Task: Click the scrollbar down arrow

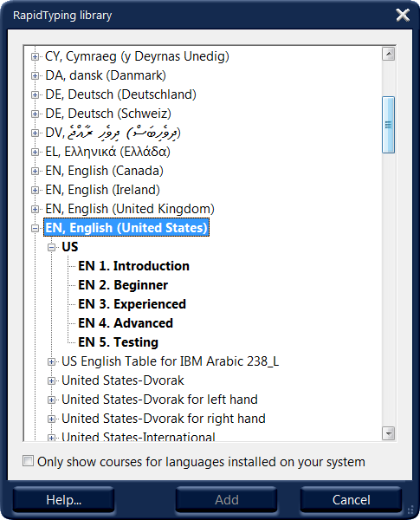Action: coord(388,433)
